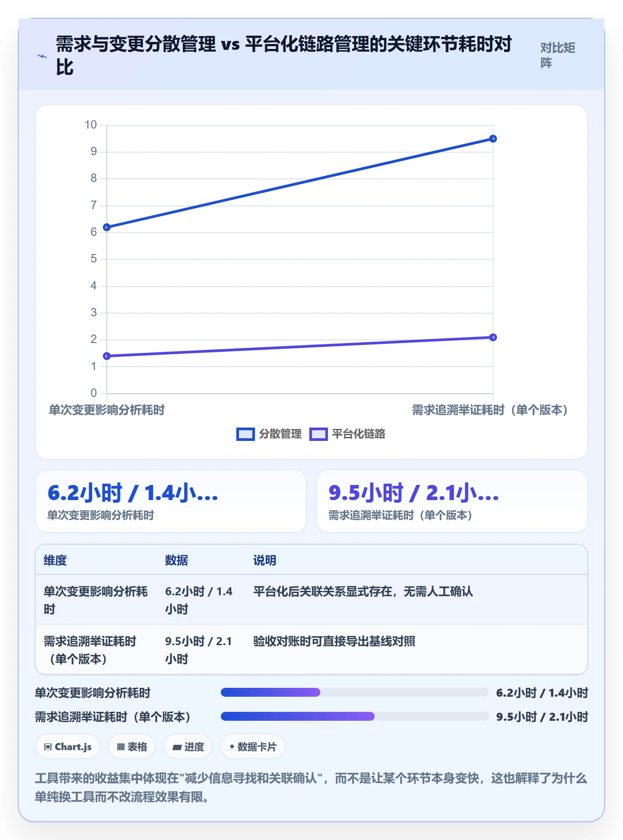Click table cell 验收对账时可直接导出基线对照
Image resolution: width=623 pixels, height=840 pixels.
pyautogui.click(x=334, y=641)
